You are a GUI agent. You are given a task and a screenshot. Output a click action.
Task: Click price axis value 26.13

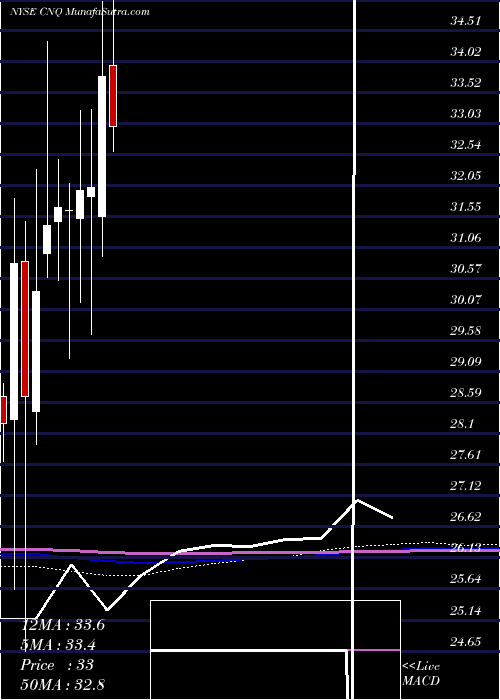point(465,548)
